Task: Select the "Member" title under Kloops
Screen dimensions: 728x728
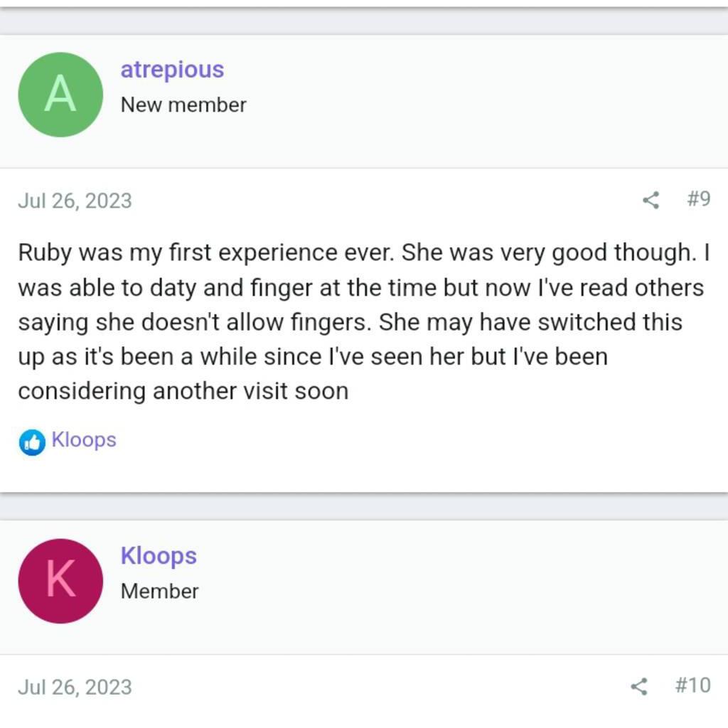Action: (160, 591)
